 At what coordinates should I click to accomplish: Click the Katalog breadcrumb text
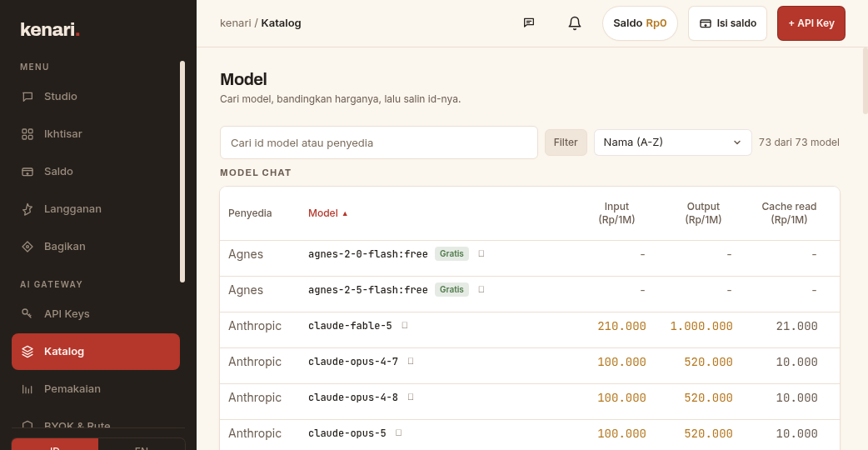(282, 23)
